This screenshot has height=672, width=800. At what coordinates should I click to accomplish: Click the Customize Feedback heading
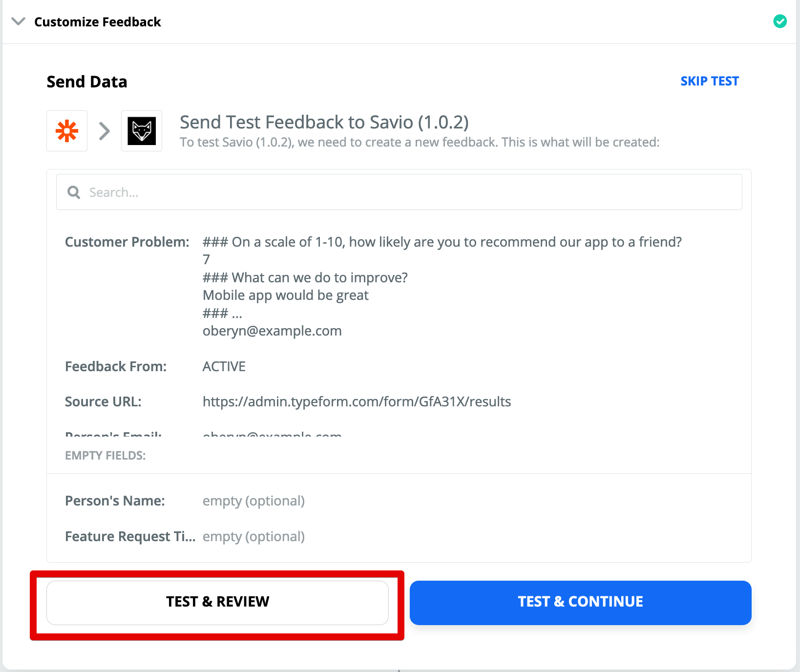point(98,22)
